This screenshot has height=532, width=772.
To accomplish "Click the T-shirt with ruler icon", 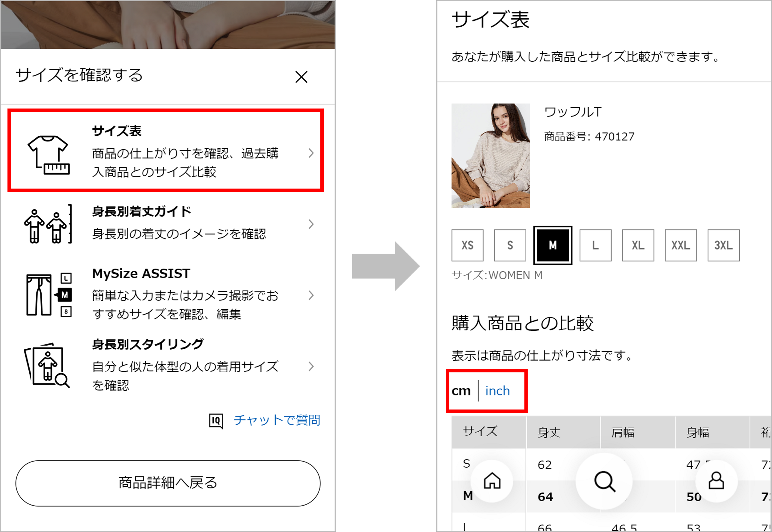I will click(x=49, y=155).
